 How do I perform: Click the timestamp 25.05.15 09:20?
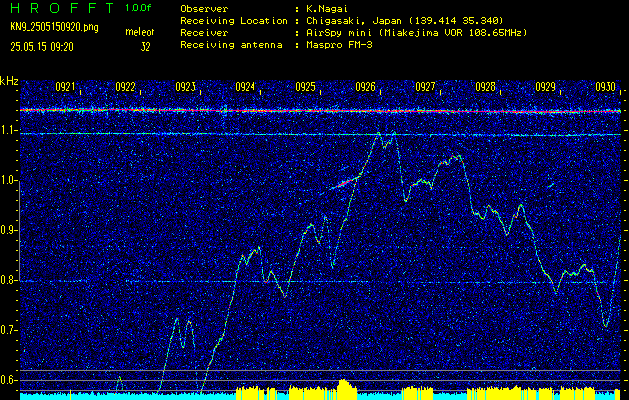coord(42,47)
